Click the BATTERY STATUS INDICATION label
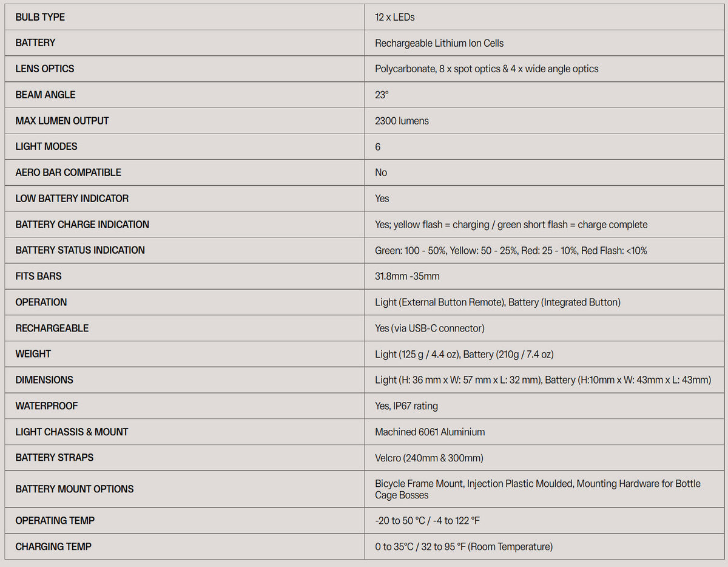Viewport: 728px width, 567px height. click(80, 250)
